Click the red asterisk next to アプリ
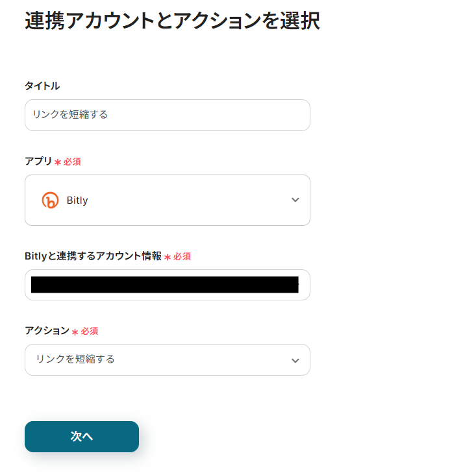This screenshot has height=473, width=476. coord(58,162)
